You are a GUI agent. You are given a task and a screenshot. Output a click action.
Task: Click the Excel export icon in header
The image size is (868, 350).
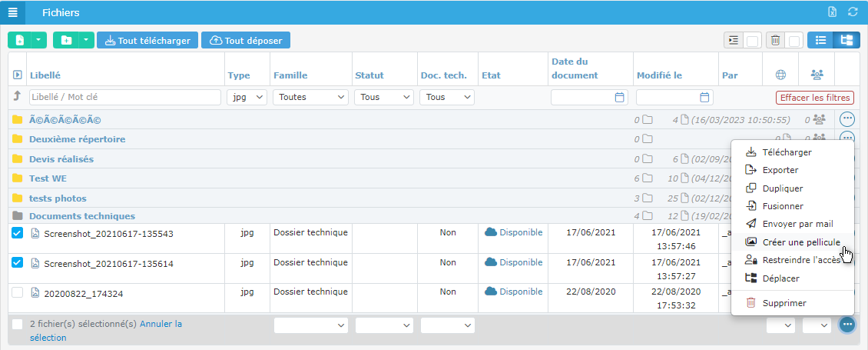832,12
